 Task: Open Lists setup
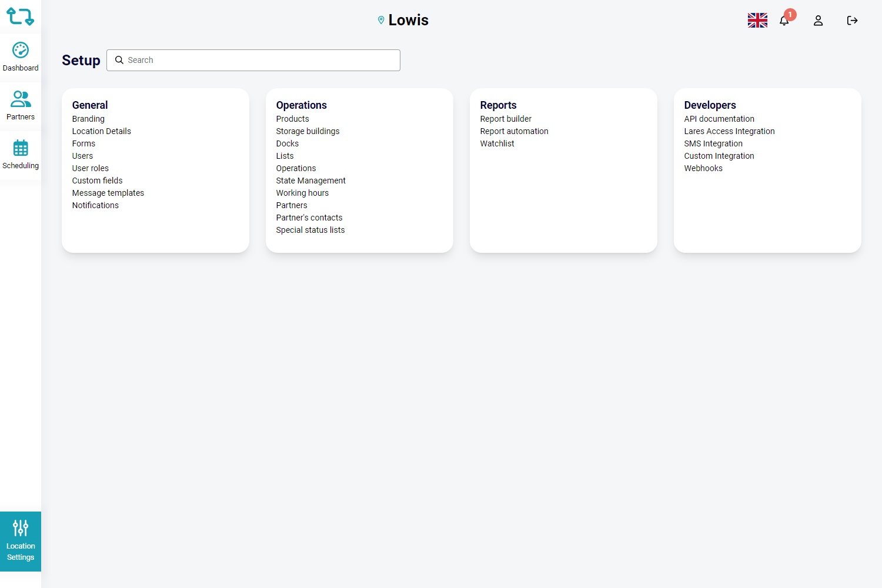[x=285, y=156]
